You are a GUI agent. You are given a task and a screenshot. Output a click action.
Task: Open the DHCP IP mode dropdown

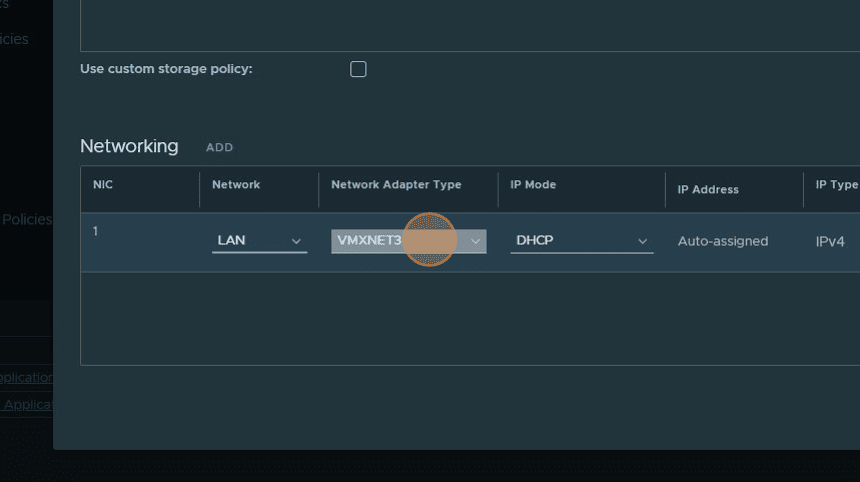click(582, 241)
